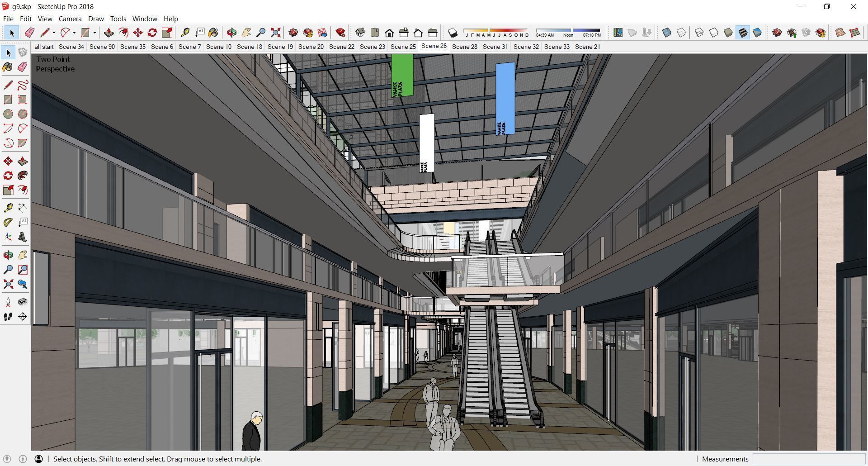Switch to Scene 34 tab
The image size is (868, 466).
[71, 47]
